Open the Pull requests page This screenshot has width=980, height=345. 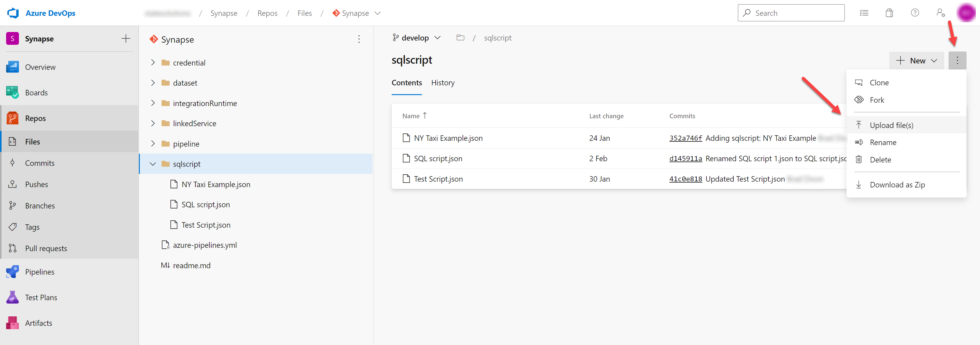coord(46,248)
